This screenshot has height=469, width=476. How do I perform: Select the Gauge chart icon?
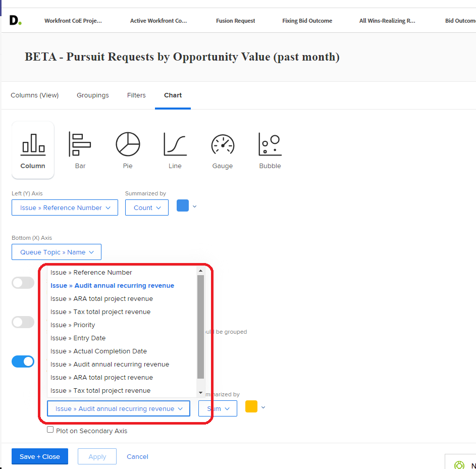tap(223, 145)
